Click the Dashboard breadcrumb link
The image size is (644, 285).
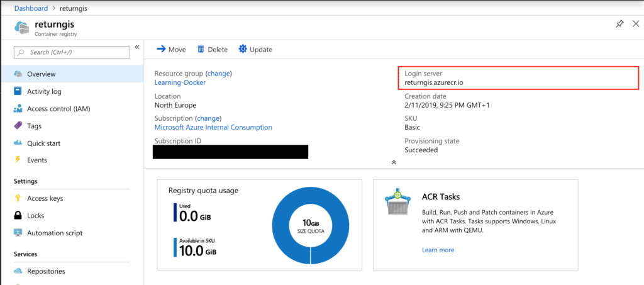pos(31,8)
